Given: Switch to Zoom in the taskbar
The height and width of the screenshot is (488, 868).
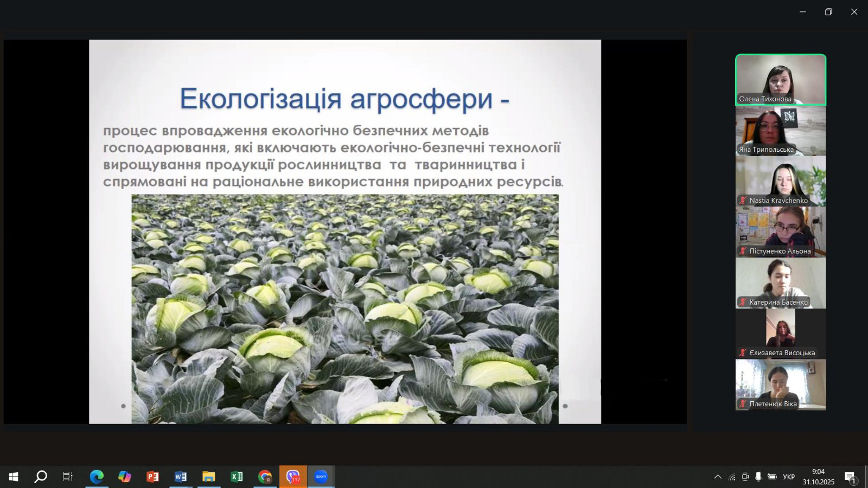Looking at the screenshot, I should coord(321,477).
